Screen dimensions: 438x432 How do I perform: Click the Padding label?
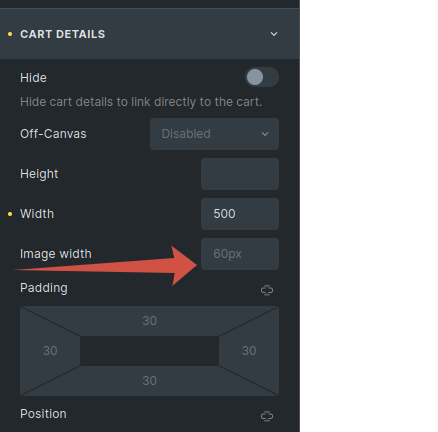point(44,288)
